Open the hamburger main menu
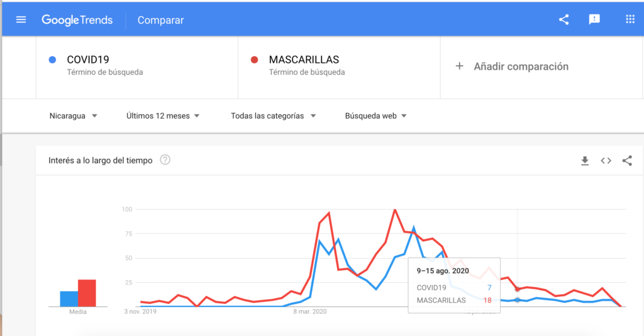Image resolution: width=644 pixels, height=336 pixels. coord(21,19)
